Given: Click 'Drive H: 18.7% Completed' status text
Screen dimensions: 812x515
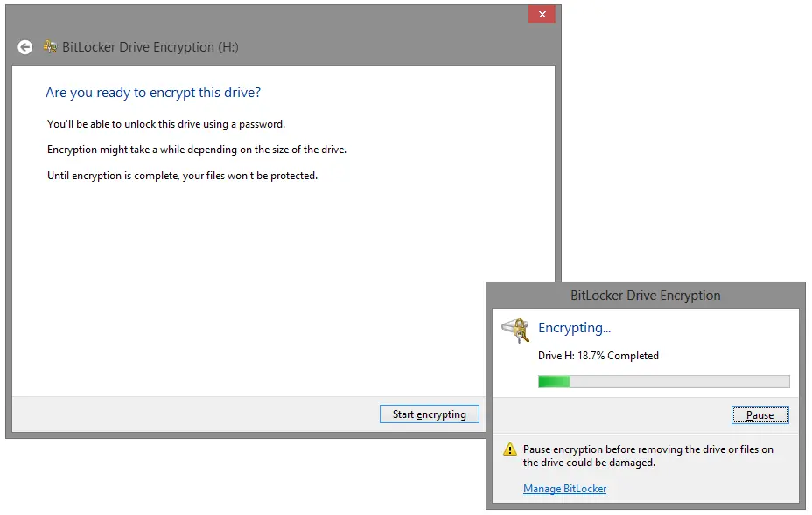Looking at the screenshot, I should [x=598, y=356].
